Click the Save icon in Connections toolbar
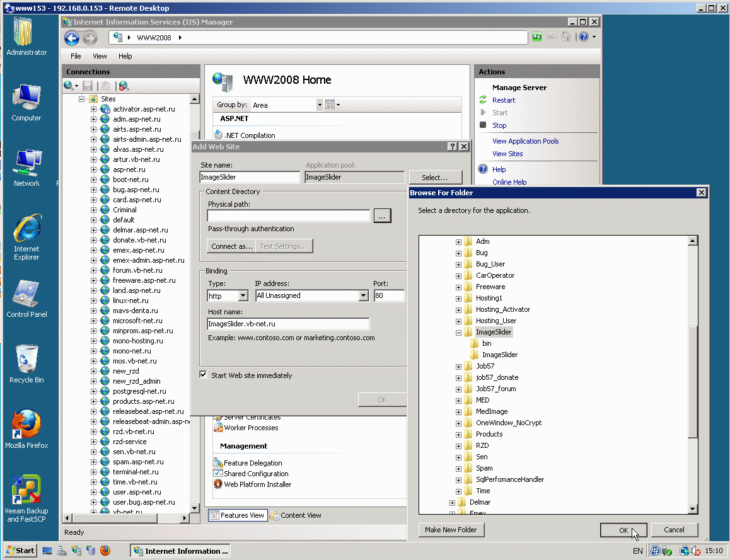Image resolution: width=730 pixels, height=560 pixels. click(x=88, y=86)
